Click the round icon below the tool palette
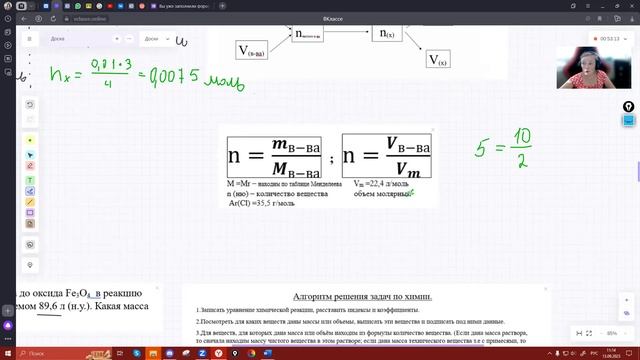 [x=30, y=245]
